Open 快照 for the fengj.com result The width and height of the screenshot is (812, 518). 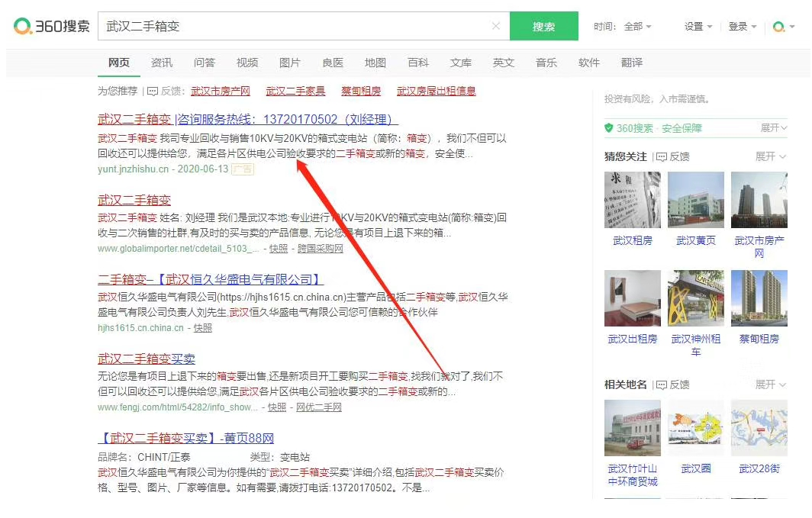click(x=276, y=407)
